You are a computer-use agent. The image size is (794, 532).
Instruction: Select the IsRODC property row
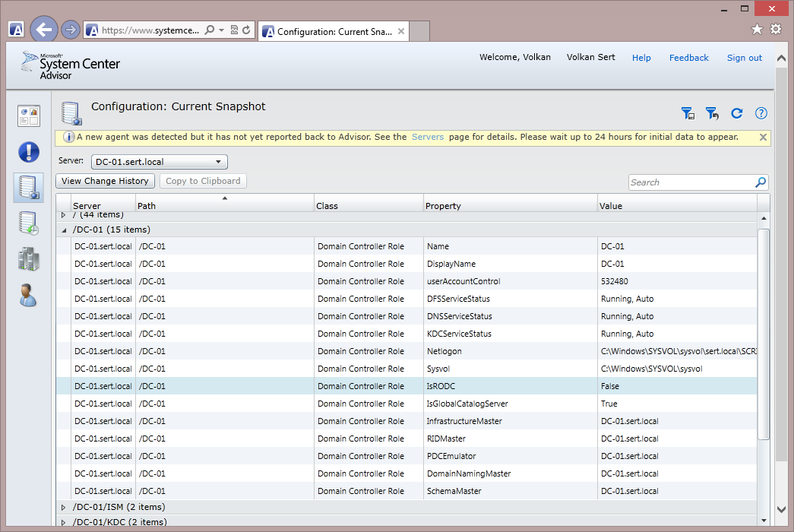(406, 386)
